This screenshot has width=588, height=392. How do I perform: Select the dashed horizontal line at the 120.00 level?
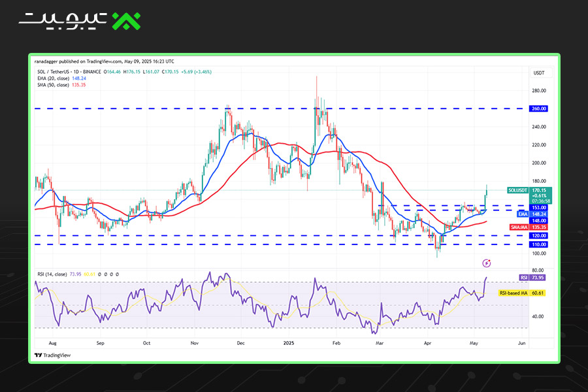click(x=280, y=236)
